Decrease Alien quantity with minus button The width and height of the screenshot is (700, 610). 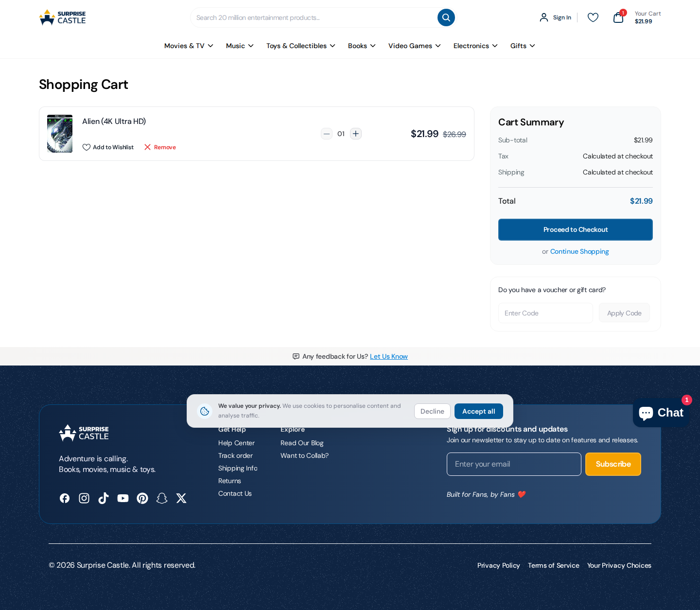point(327,134)
